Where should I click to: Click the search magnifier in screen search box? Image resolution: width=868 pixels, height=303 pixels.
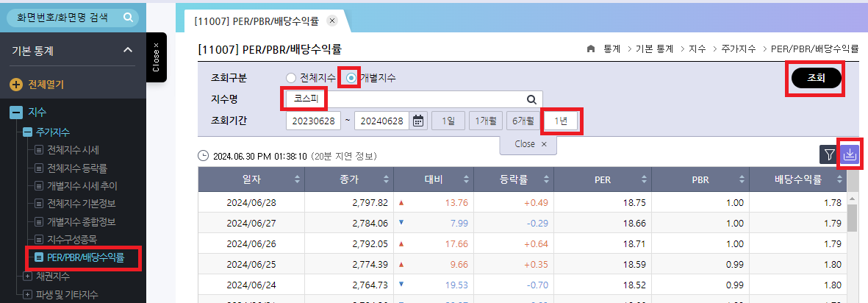point(128,18)
